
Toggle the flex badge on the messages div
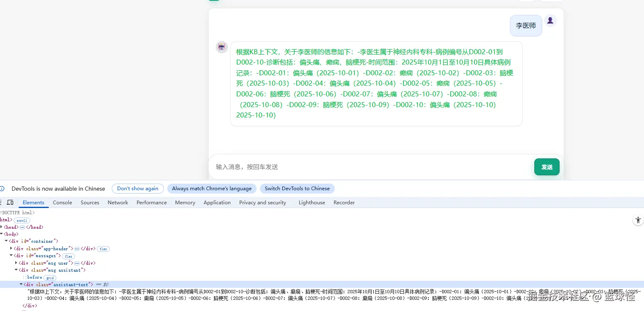click(x=68, y=256)
